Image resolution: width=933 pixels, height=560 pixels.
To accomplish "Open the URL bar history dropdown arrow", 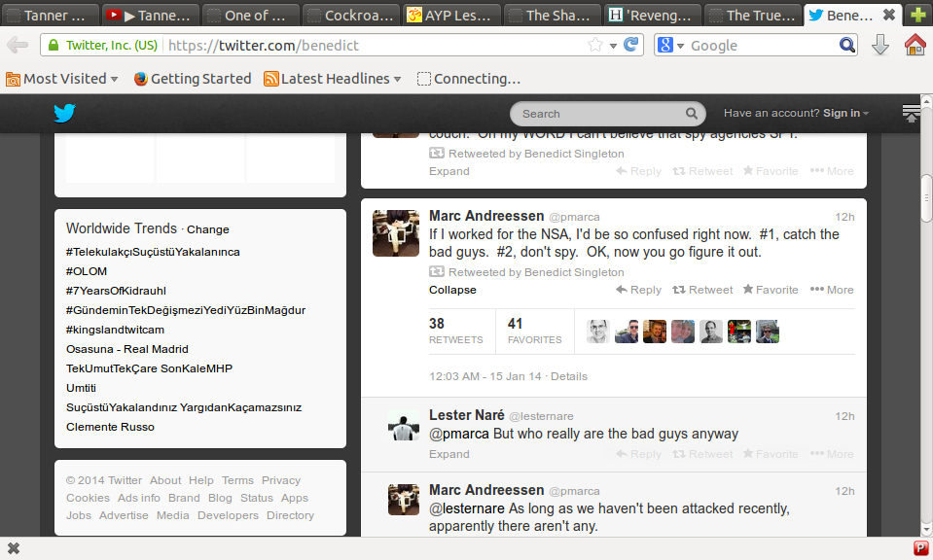I will (613, 45).
